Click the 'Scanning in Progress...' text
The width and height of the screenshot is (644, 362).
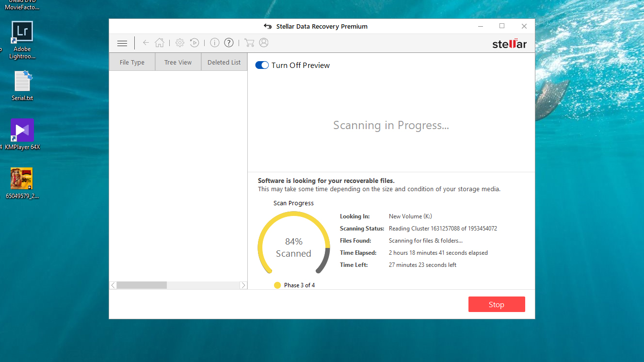point(391,125)
